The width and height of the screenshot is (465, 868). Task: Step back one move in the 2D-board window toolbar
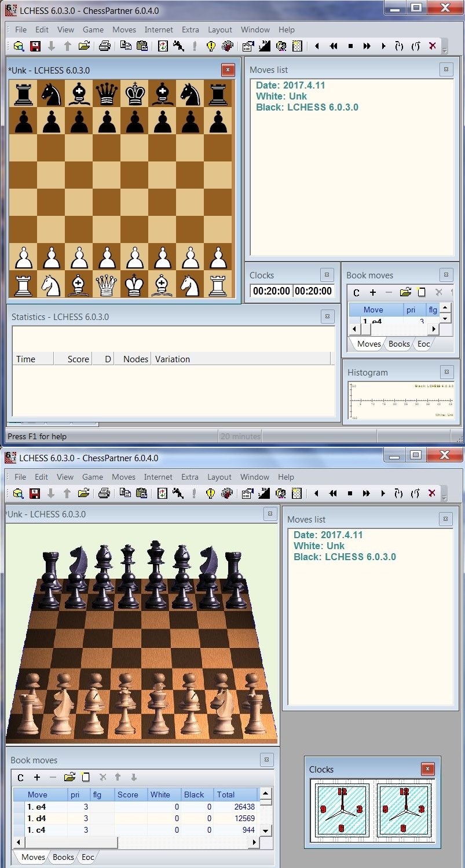coord(317,46)
